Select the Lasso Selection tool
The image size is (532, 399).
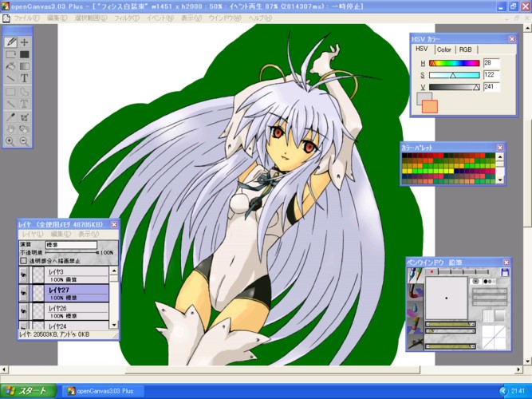point(24,92)
